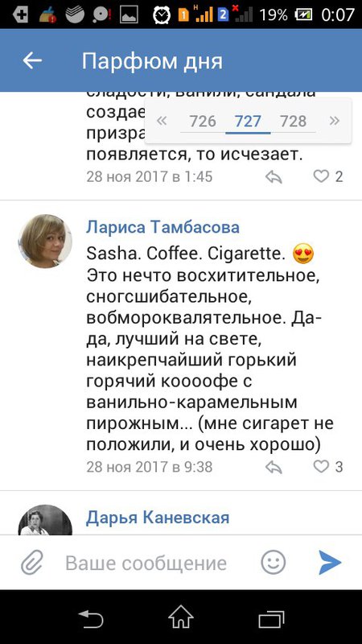362x644 pixels.
Task: Tap Лариса Тамбасова's avatar photo
Action: (x=45, y=241)
